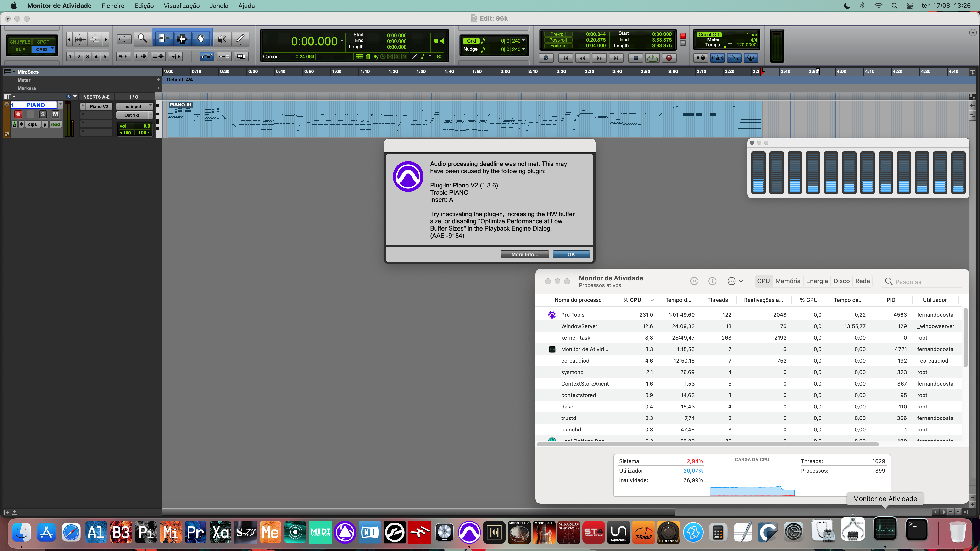Open the Grid value dropdown
Screen dimensions: 980x551
pyautogui.click(x=523, y=41)
